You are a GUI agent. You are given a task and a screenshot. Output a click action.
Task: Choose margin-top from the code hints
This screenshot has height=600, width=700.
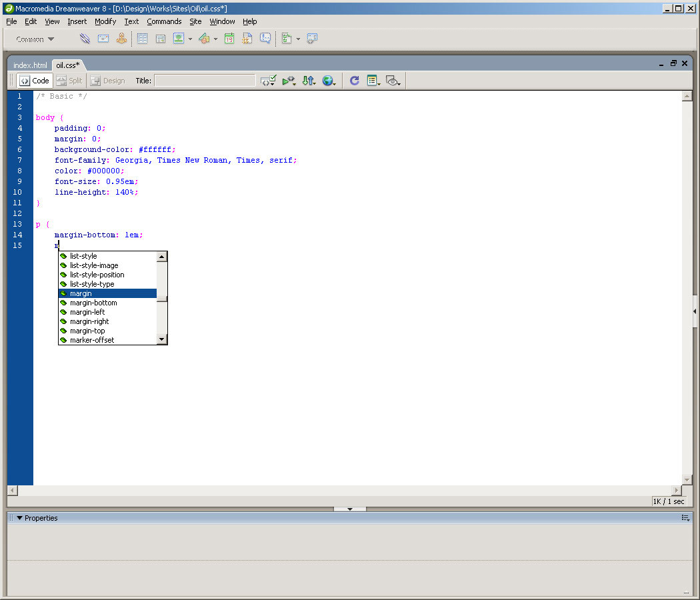coord(107,331)
